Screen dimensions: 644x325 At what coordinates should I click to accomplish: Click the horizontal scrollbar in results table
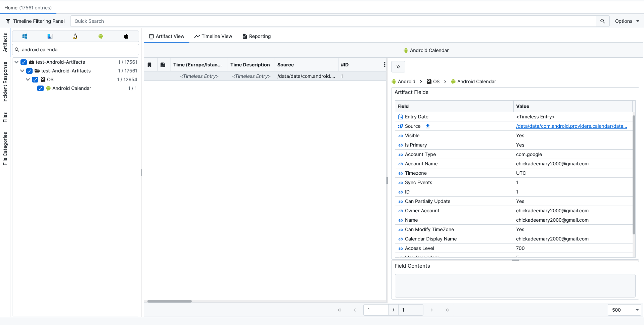[x=170, y=301]
